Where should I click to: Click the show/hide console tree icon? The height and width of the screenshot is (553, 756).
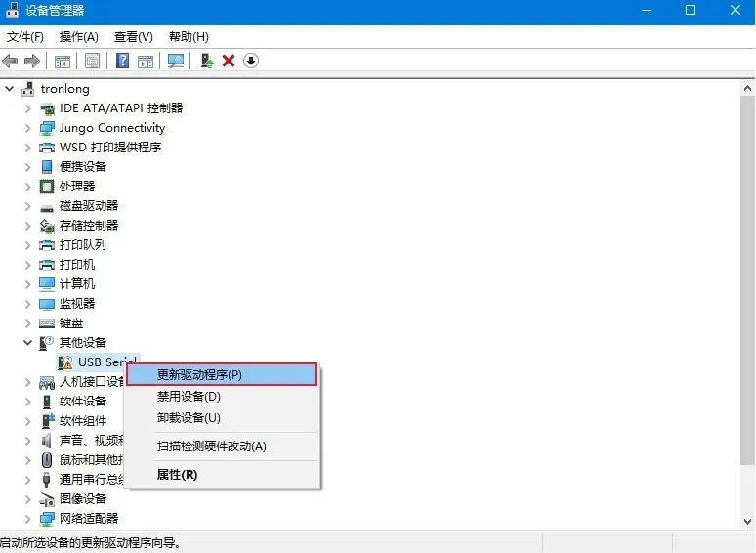[x=63, y=61]
